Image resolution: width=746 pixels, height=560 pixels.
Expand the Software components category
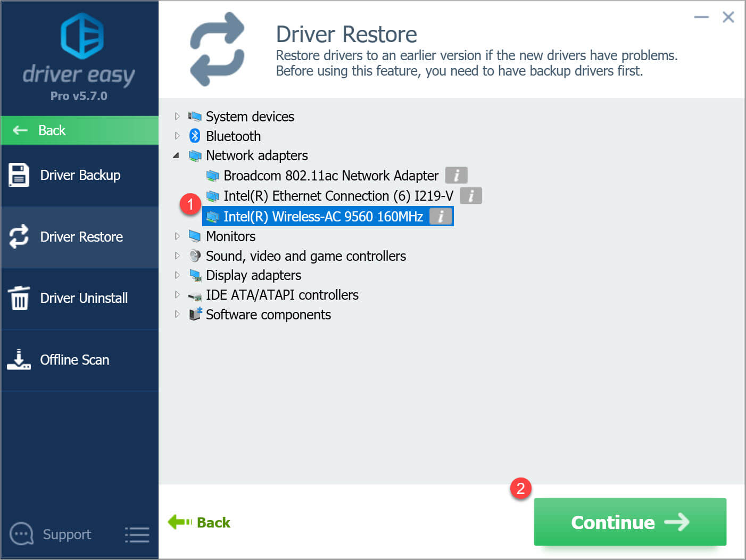[177, 314]
